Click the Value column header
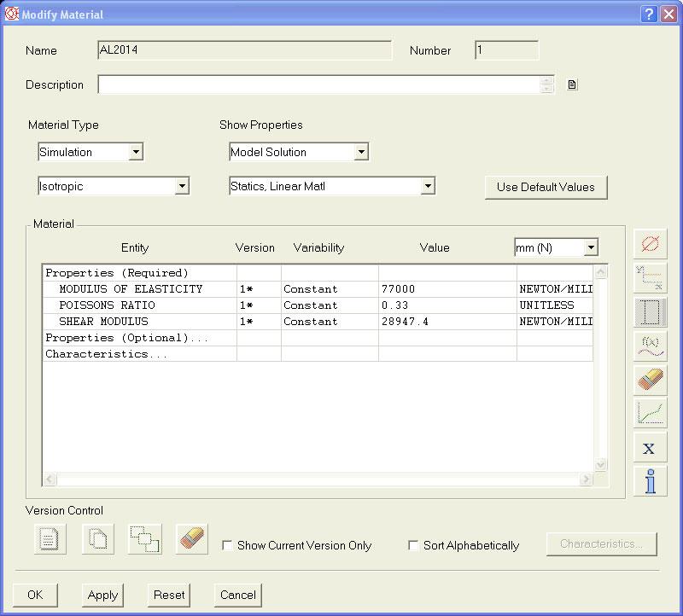Viewport: 683px width, 616px height. (435, 247)
